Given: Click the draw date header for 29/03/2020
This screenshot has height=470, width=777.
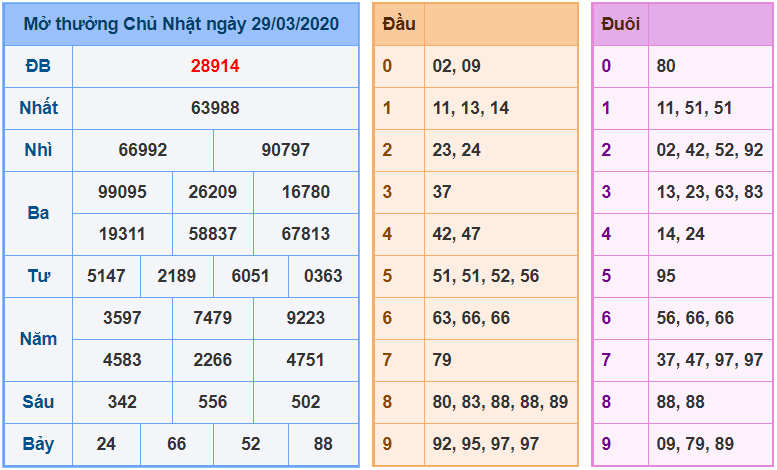Looking at the screenshot, I should tap(181, 23).
